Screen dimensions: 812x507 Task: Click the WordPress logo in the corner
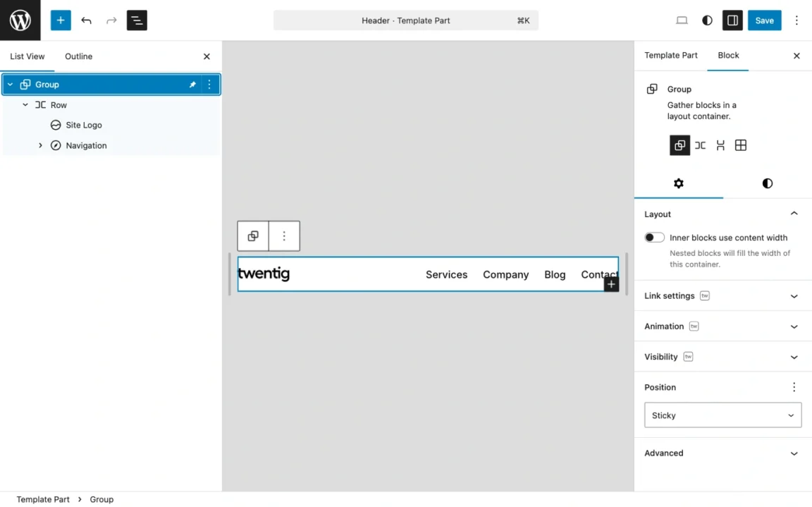click(20, 20)
